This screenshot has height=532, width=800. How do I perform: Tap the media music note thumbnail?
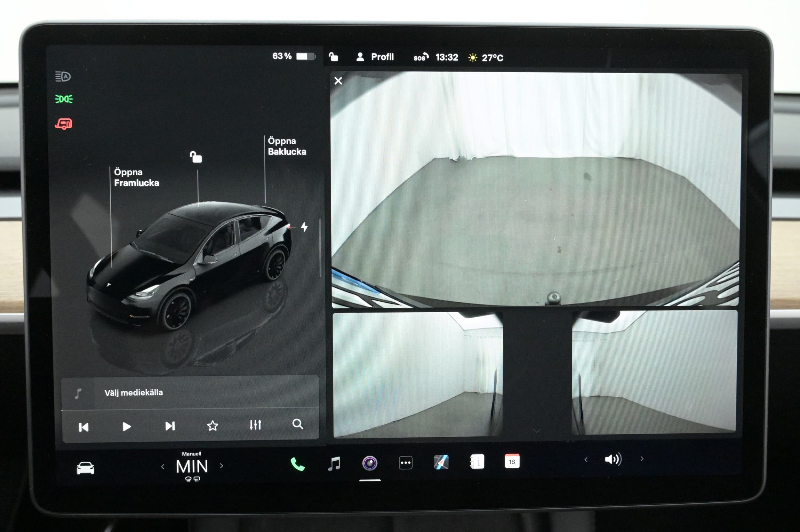[78, 393]
